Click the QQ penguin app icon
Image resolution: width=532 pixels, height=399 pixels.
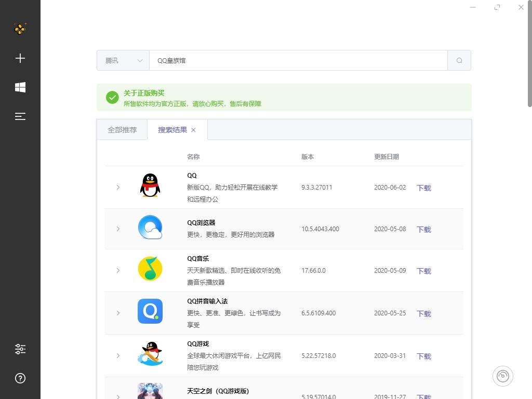point(150,185)
